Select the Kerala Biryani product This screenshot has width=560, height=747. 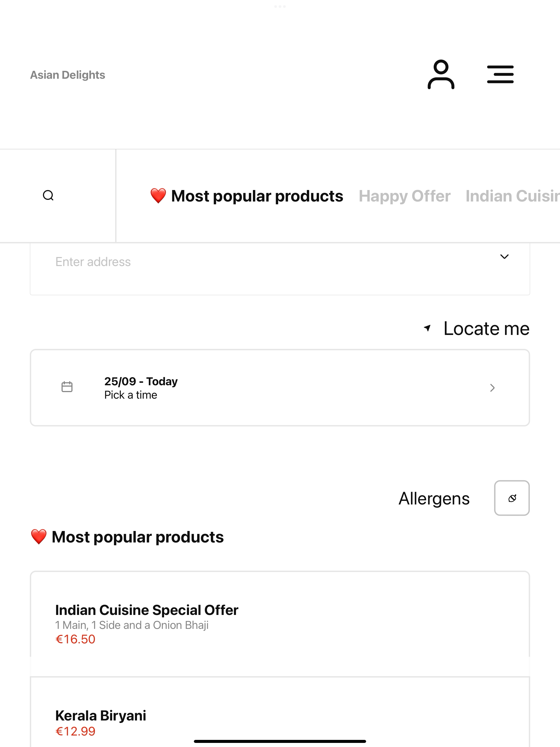[280, 712]
